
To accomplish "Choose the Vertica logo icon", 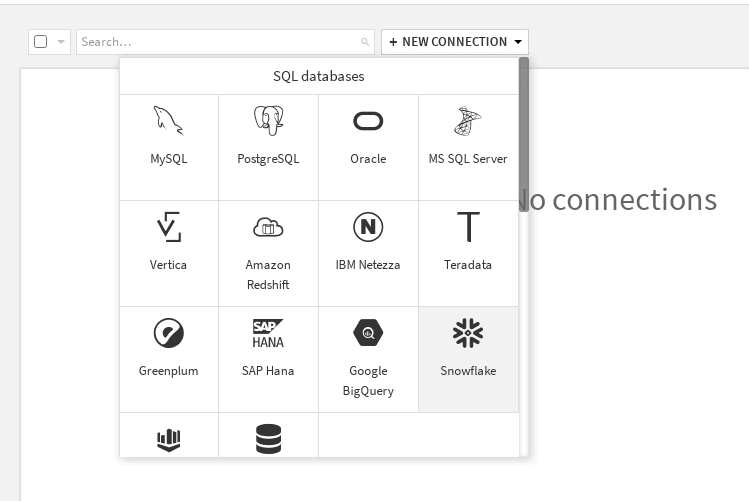I will point(168,227).
